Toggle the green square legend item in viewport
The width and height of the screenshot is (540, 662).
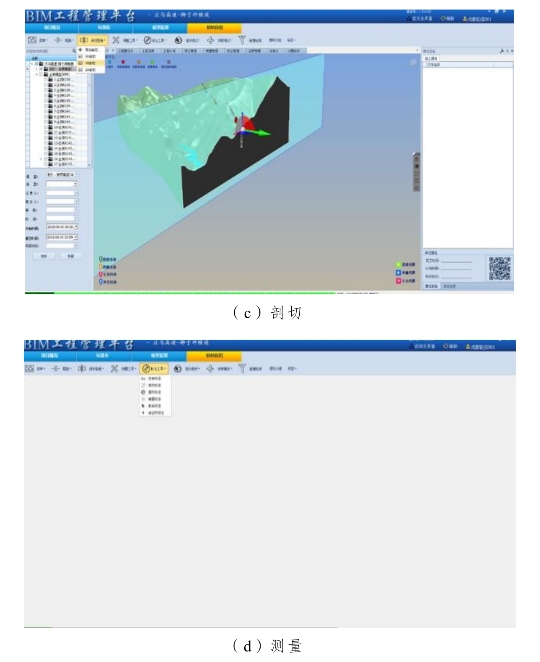coord(398,265)
